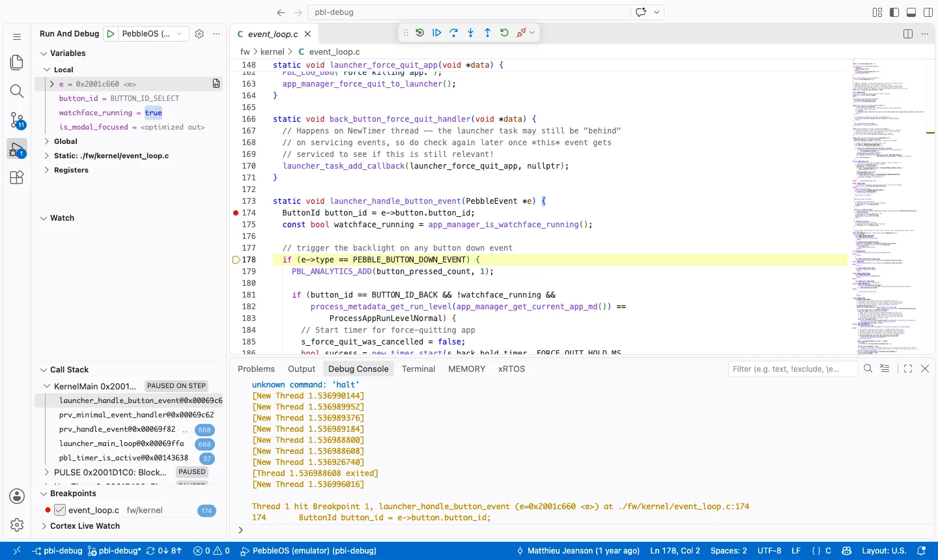The width and height of the screenshot is (938, 560).
Task: Click Step Into in the debug toolbar
Action: point(471,33)
